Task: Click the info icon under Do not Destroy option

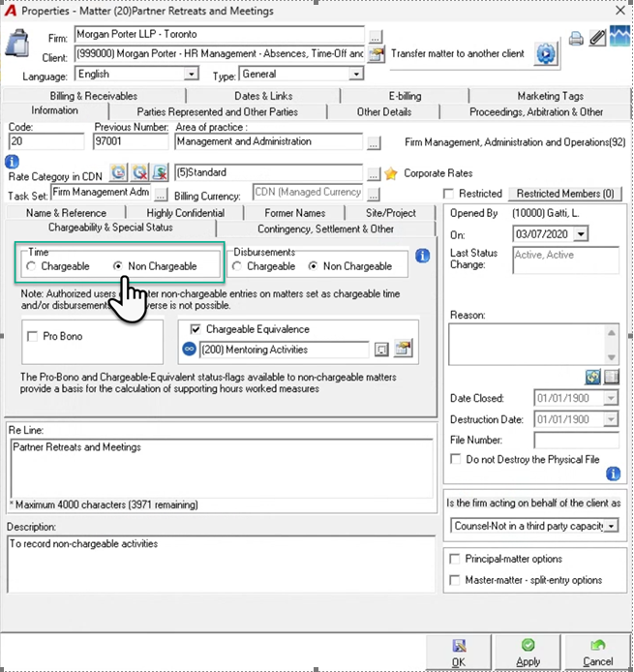Action: [613, 474]
